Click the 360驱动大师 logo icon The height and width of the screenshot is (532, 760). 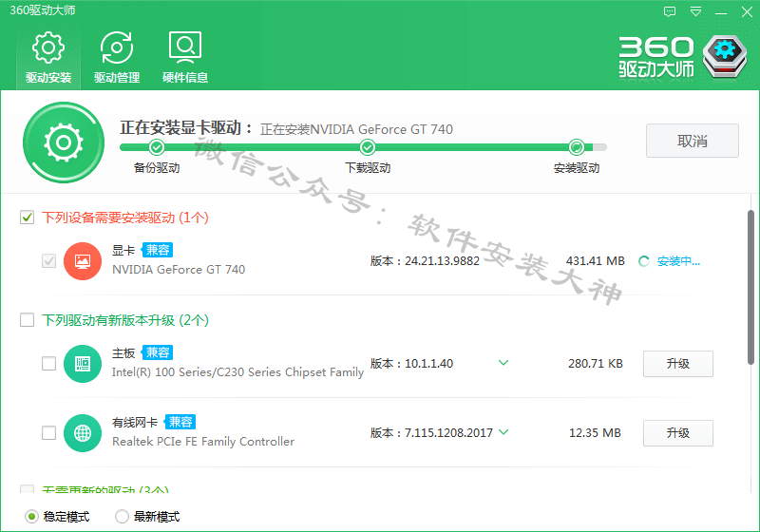(725, 56)
